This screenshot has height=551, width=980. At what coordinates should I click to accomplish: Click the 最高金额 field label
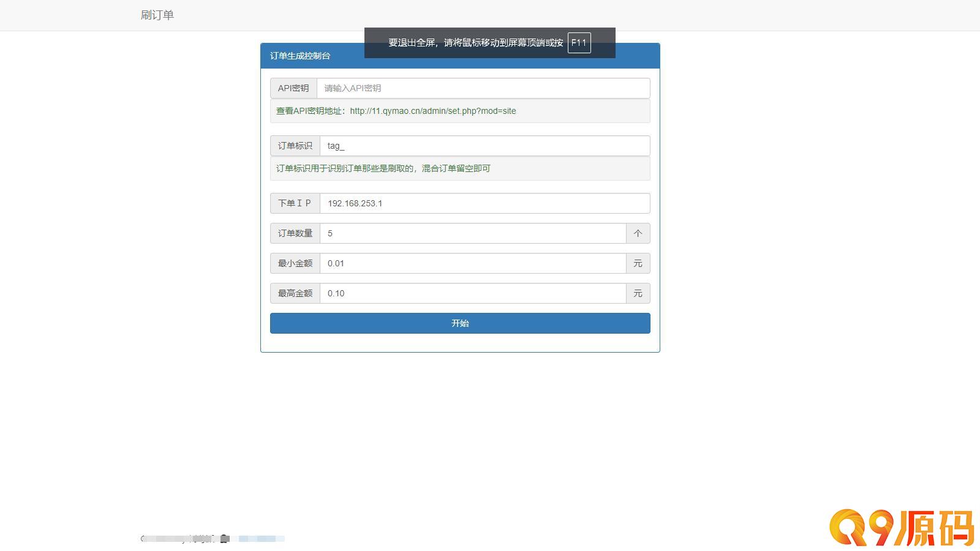click(x=295, y=293)
